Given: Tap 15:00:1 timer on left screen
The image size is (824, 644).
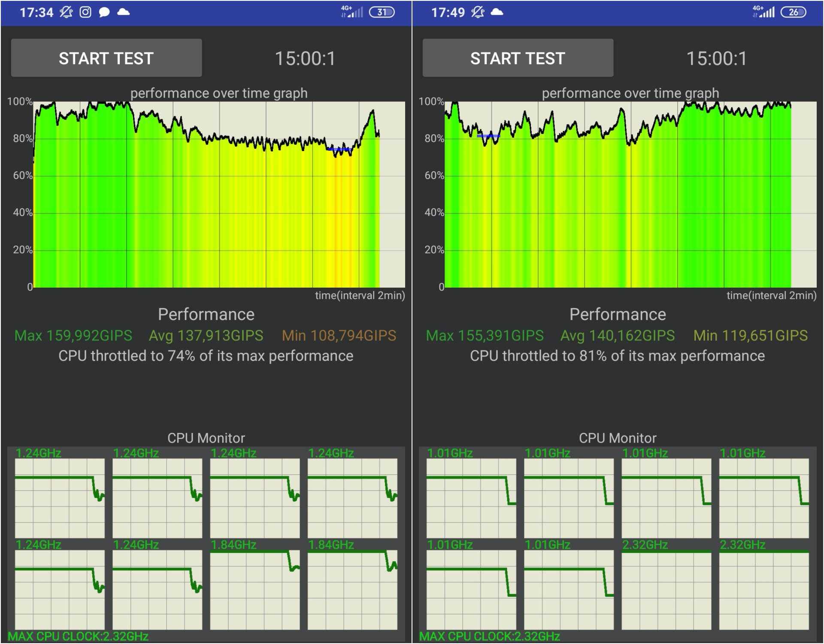Looking at the screenshot, I should point(305,58).
